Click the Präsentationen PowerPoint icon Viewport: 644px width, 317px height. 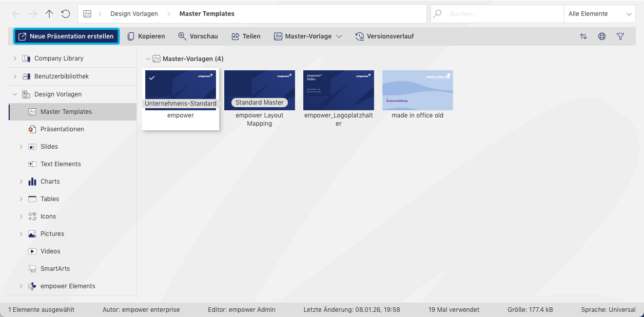pyautogui.click(x=32, y=129)
